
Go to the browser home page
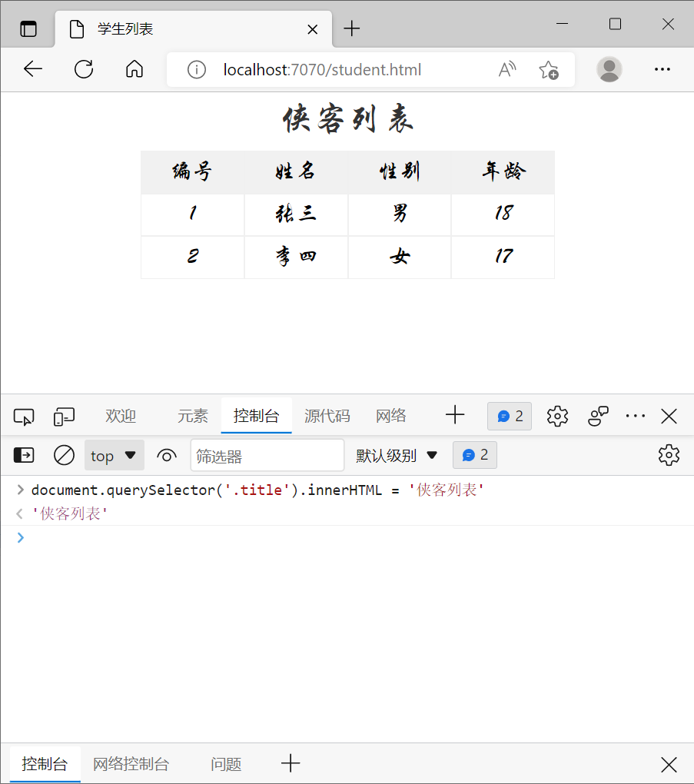[x=134, y=69]
